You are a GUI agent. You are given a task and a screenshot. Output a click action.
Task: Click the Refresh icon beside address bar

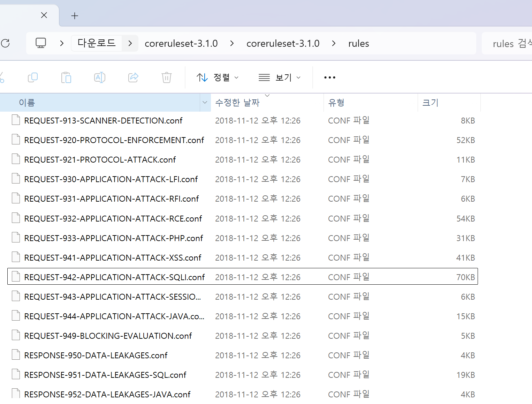(x=5, y=43)
